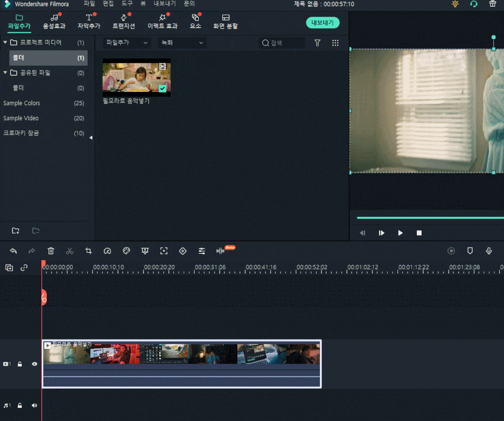Click the green screen icon
The height and width of the screenshot is (421, 504).
tap(145, 251)
